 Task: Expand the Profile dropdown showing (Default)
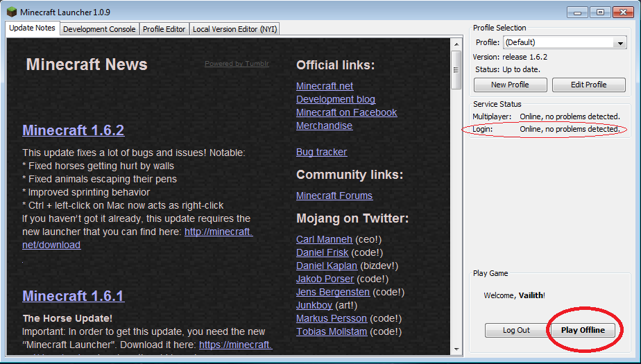coord(565,42)
